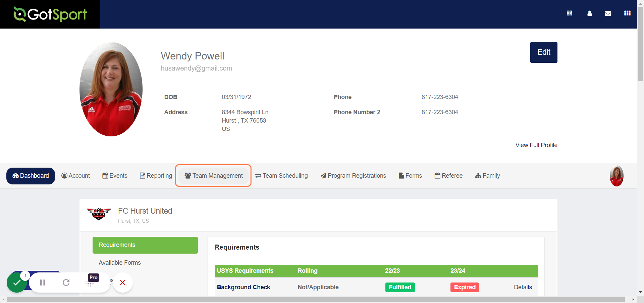Click the red X cancel button
The width and height of the screenshot is (644, 303).
pos(123,283)
